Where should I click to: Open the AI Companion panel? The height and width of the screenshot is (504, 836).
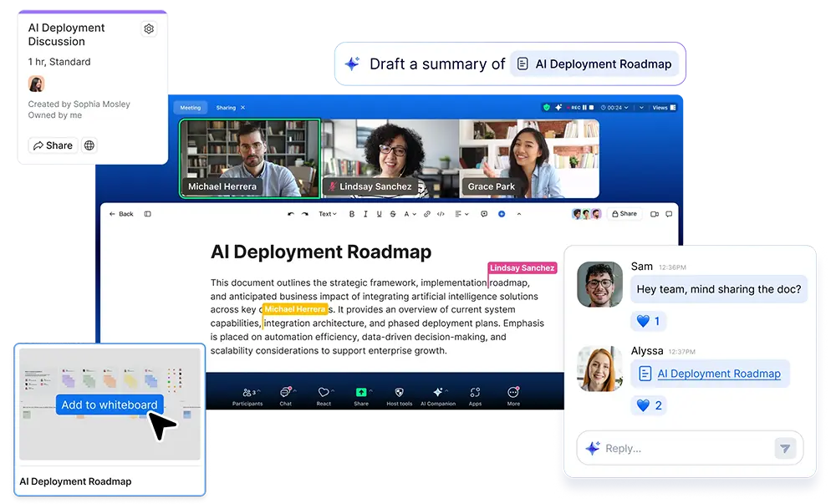437,393
